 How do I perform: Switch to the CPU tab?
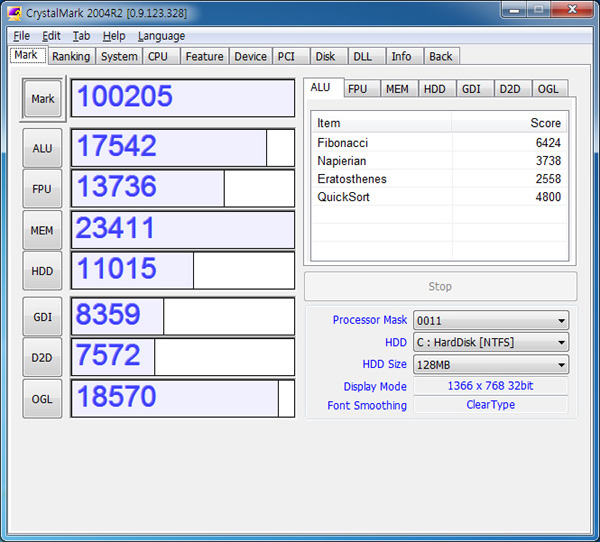coord(161,56)
